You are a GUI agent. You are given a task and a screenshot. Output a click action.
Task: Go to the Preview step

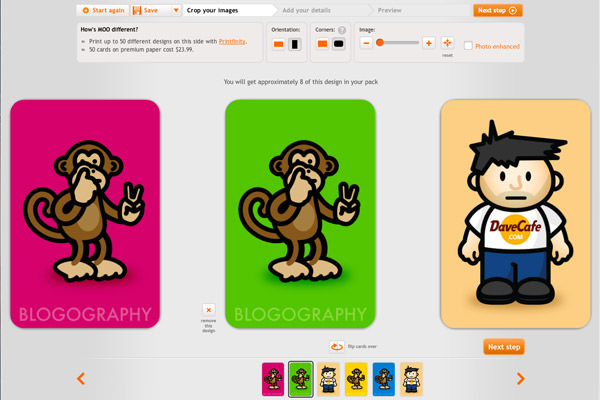390,10
